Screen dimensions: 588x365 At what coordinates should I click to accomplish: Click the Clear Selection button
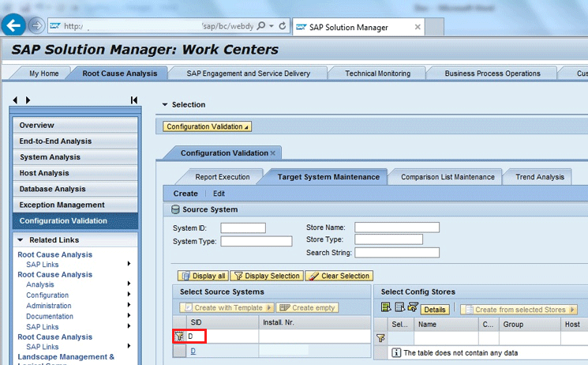click(x=339, y=276)
